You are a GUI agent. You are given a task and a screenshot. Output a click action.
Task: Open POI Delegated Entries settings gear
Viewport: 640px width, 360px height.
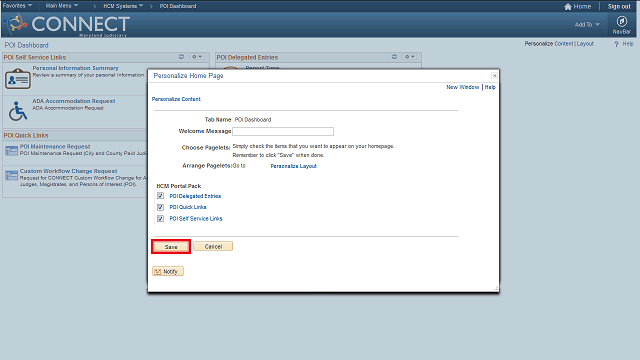[410, 57]
